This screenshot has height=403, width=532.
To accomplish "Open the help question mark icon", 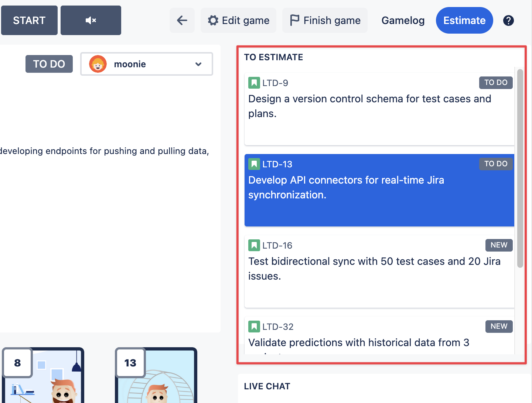I will point(508,20).
